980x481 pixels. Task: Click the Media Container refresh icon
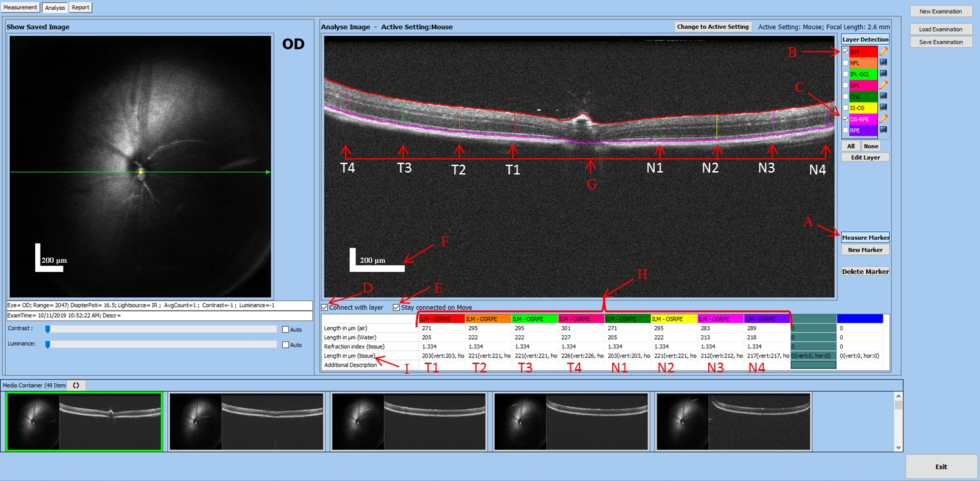coord(76,386)
